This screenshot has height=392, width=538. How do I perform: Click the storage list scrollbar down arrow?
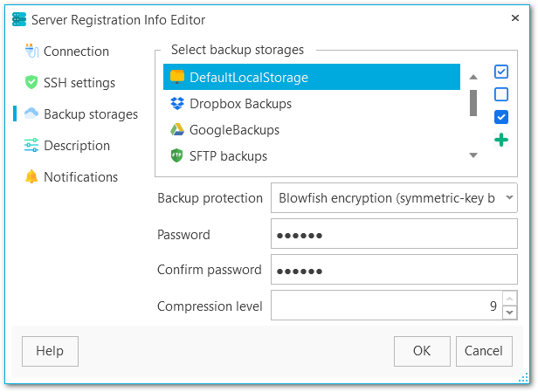[x=473, y=155]
